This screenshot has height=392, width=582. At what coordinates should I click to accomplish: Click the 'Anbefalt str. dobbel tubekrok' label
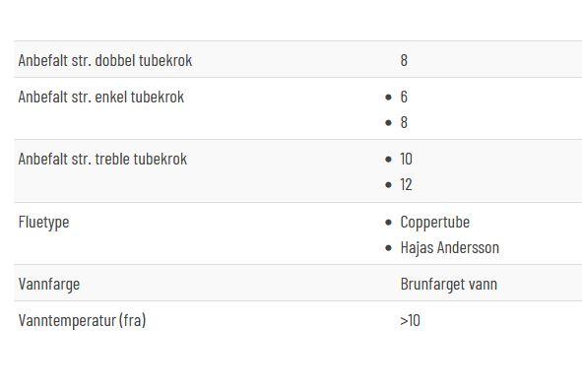click(x=105, y=60)
